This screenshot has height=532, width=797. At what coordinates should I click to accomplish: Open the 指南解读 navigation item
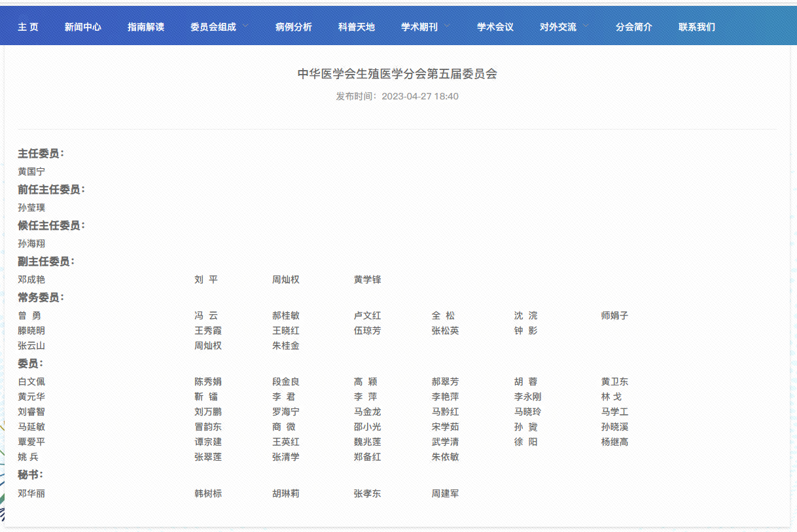145,27
